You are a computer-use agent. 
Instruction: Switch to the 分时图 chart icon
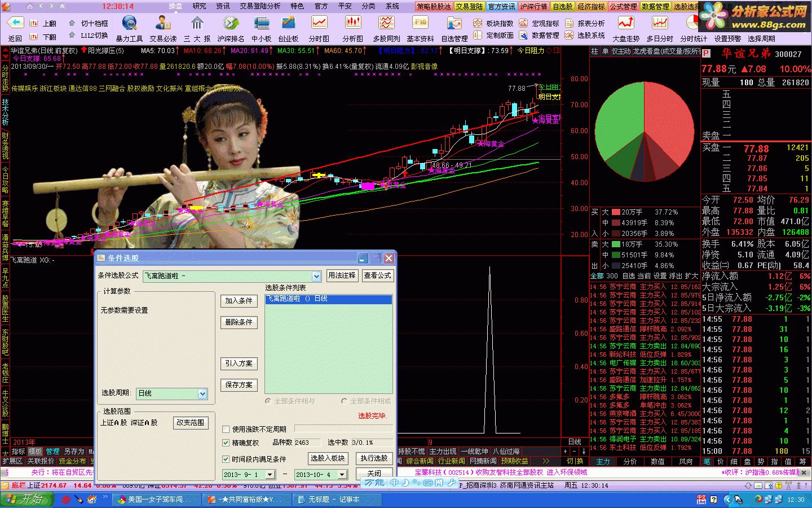tap(319, 23)
